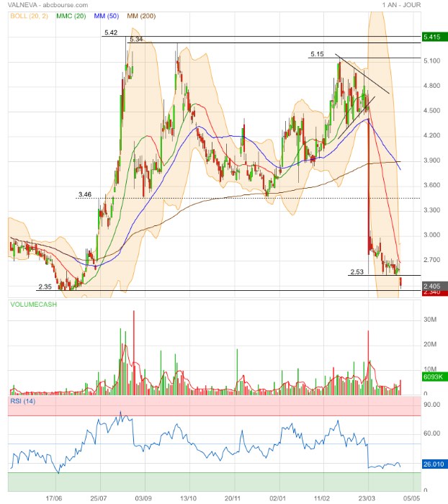
Task: Click the grey 2.405 current price tag
Action: 434,286
